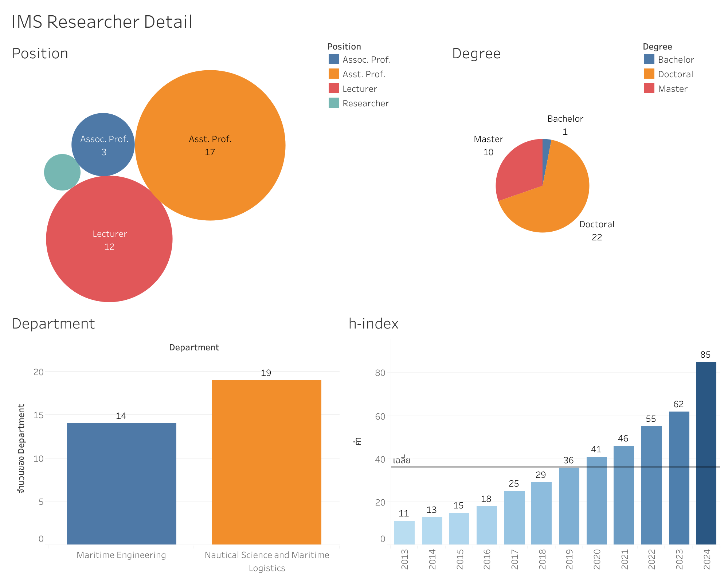Select the Master degree legend swatch

click(x=649, y=89)
